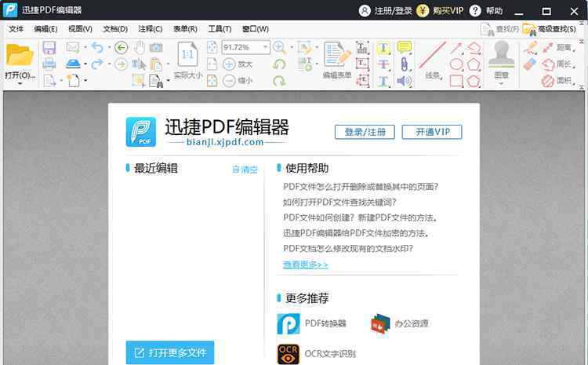Select the Snapshot camera icon

point(156,48)
